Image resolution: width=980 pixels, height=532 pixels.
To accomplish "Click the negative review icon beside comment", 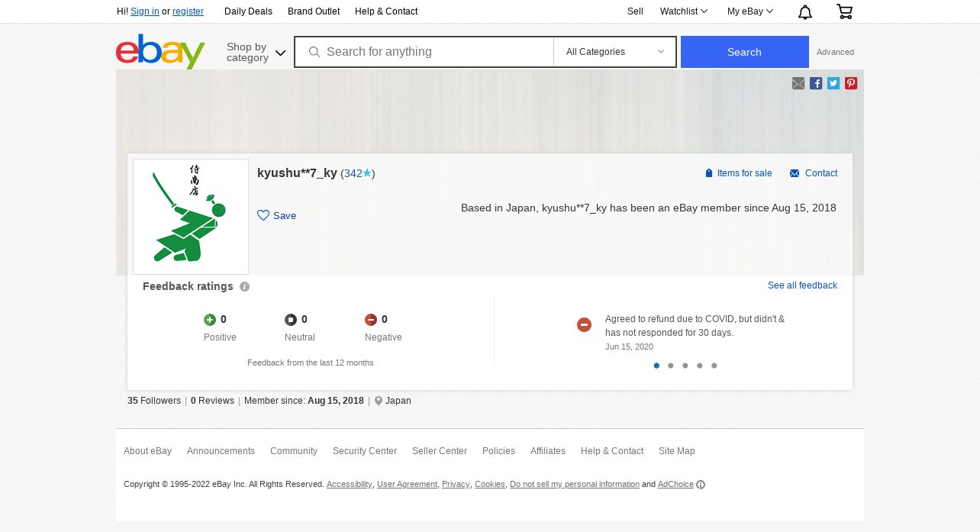I will coord(584,325).
